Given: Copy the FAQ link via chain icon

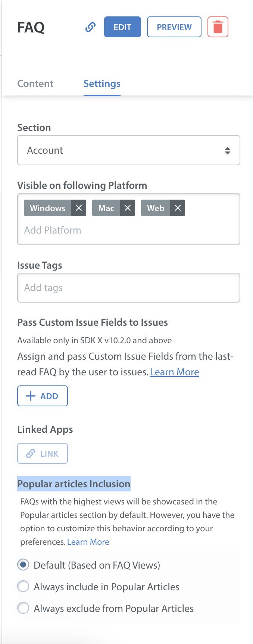Looking at the screenshot, I should point(90,27).
